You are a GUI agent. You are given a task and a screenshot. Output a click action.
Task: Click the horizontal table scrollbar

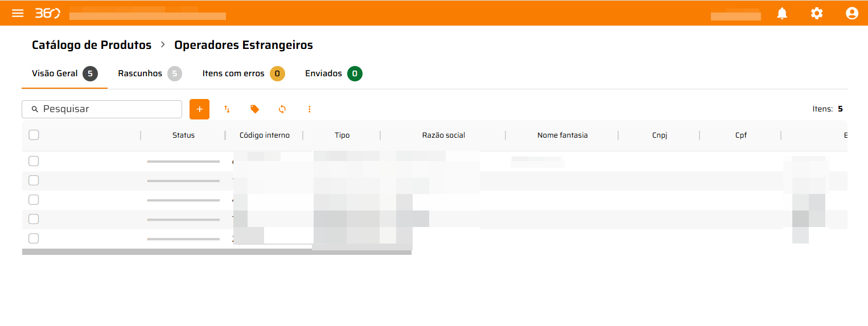pyautogui.click(x=216, y=252)
